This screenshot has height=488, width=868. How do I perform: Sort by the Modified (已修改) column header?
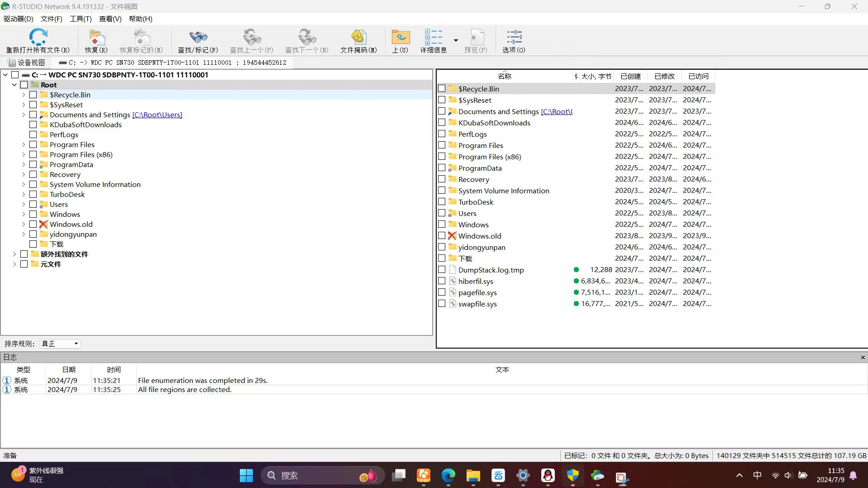point(664,77)
